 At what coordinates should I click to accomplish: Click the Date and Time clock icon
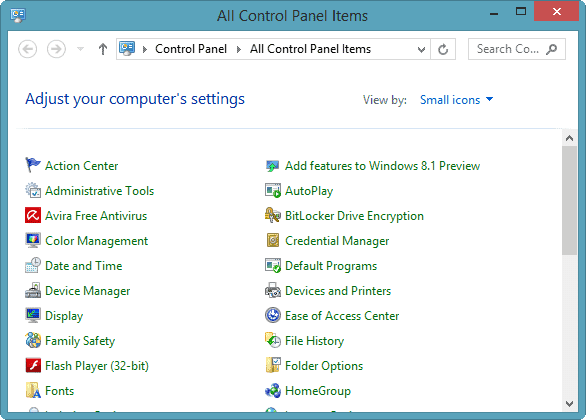[x=33, y=266]
